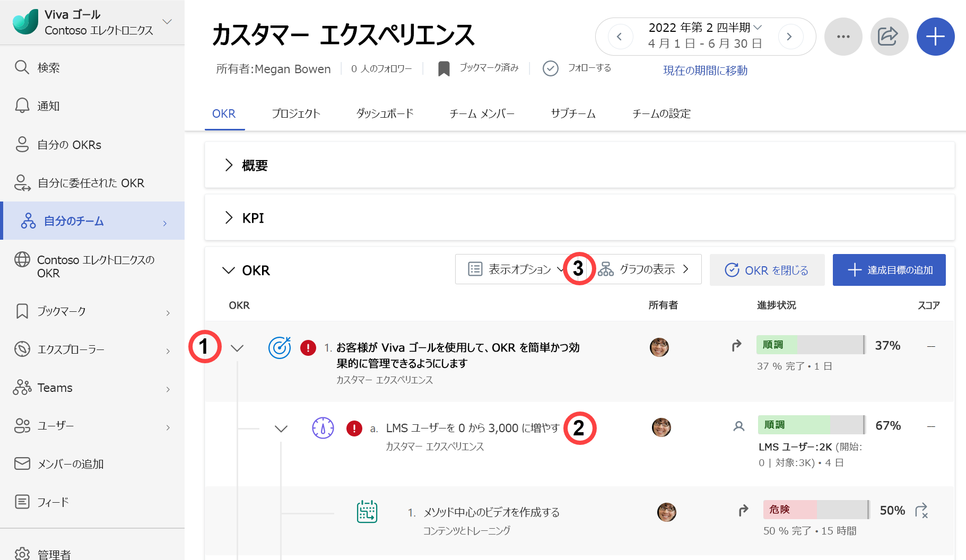The height and width of the screenshot is (560, 966).
Task: Expand the エクスプローラー chevron
Action: pos(168,351)
